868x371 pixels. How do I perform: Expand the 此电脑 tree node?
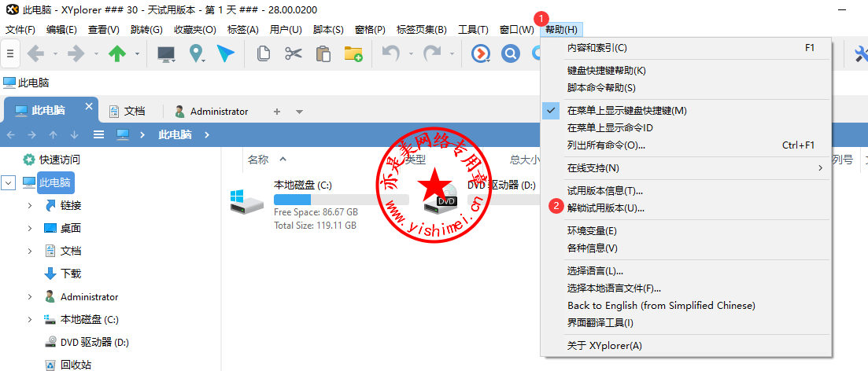point(9,182)
